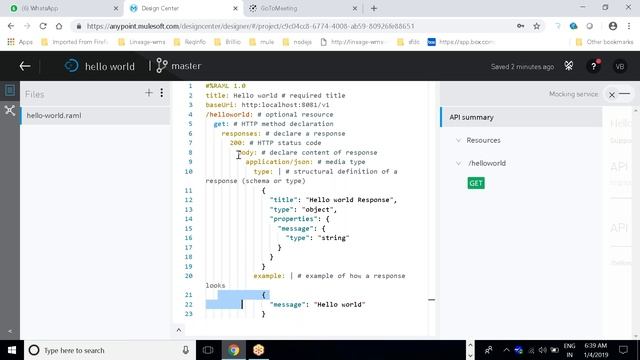This screenshot has width=640, height=360.
Task: Click the browser forward arrow
Action: (x=27, y=26)
